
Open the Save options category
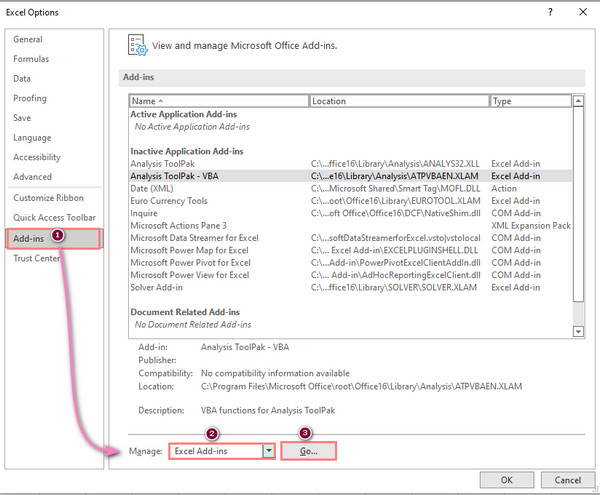pyautogui.click(x=22, y=118)
